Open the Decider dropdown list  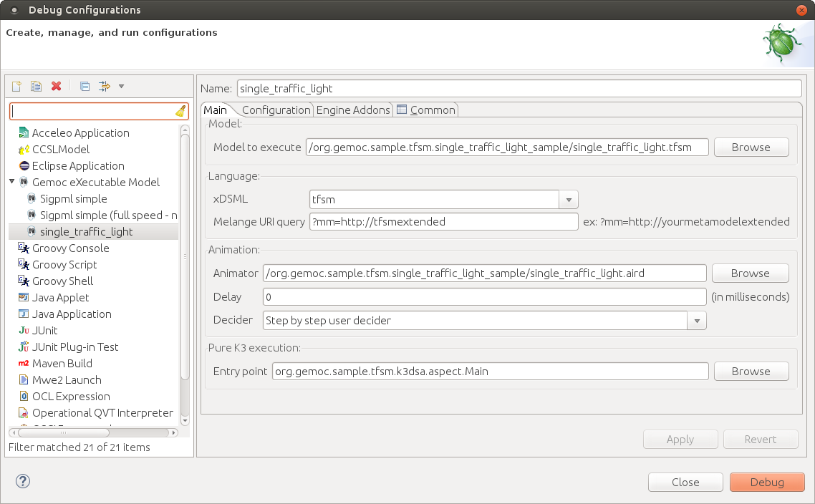(697, 321)
